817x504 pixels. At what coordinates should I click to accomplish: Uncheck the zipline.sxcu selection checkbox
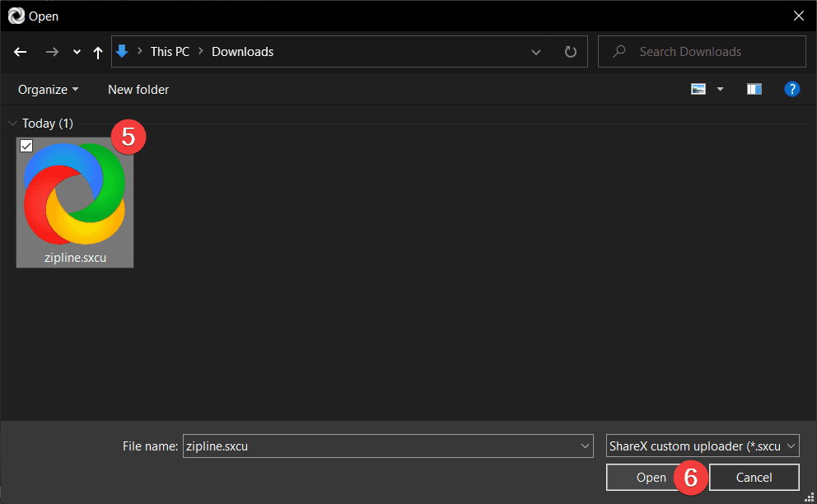pyautogui.click(x=26, y=146)
